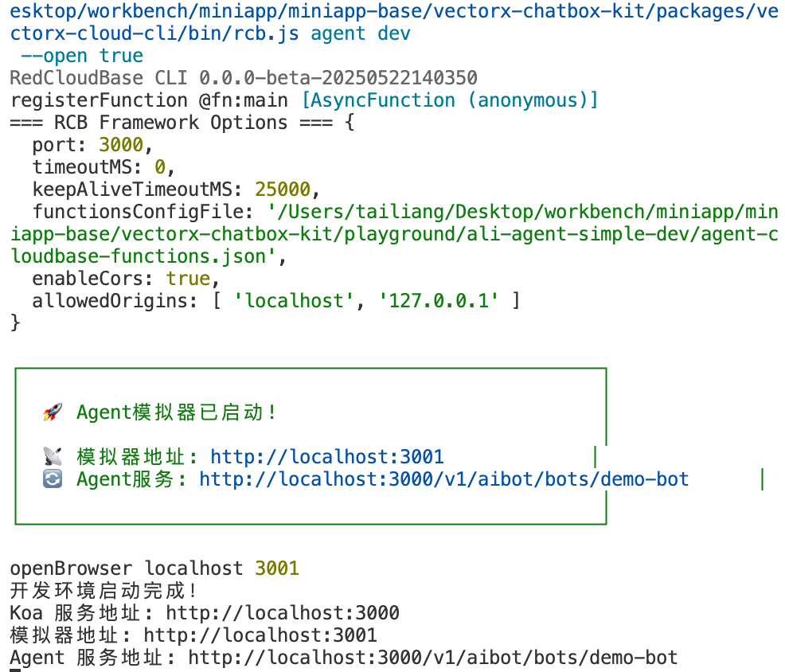Click '=== RCB Framework Options ===' line

[x=171, y=123]
